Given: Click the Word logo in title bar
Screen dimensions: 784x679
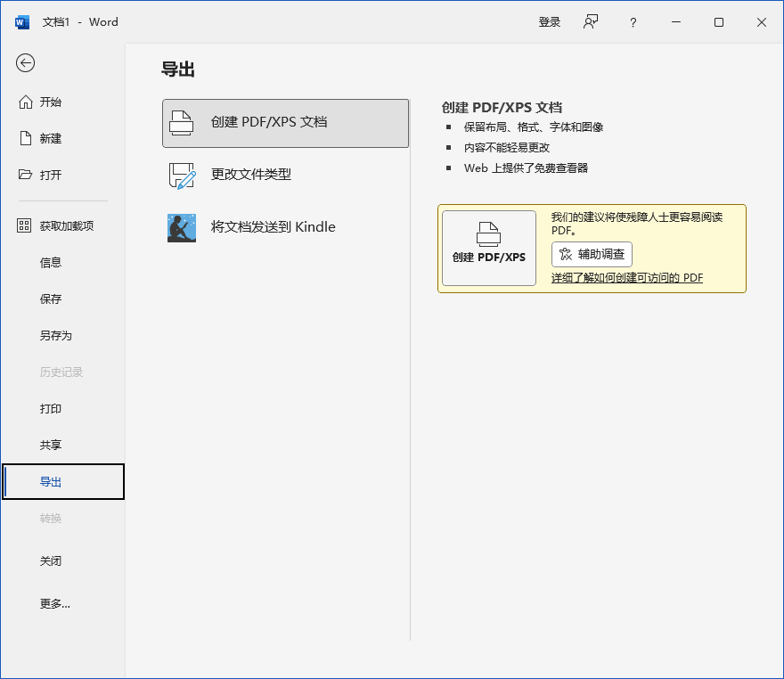Looking at the screenshot, I should pyautogui.click(x=22, y=22).
